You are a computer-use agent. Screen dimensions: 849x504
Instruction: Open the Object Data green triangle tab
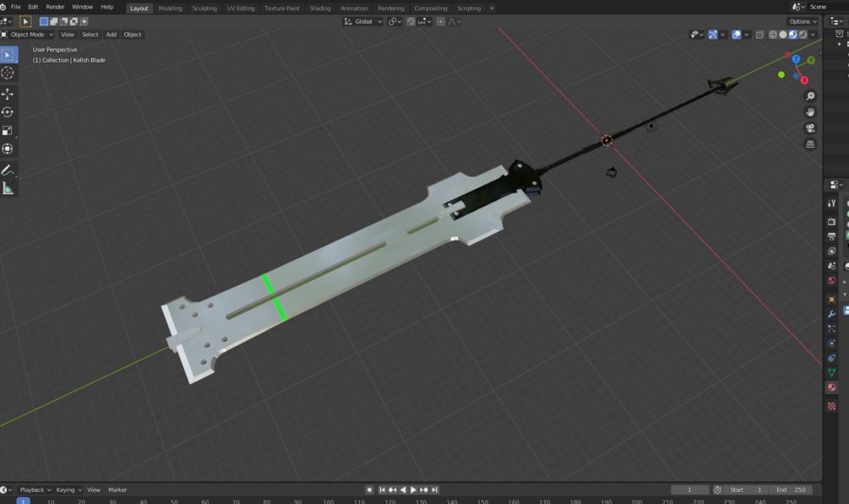coord(831,372)
